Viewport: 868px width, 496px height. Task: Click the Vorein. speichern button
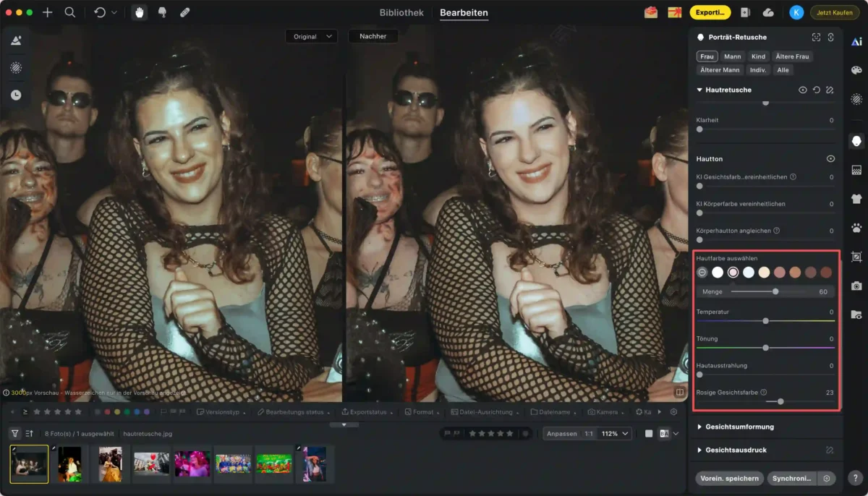pyautogui.click(x=729, y=478)
